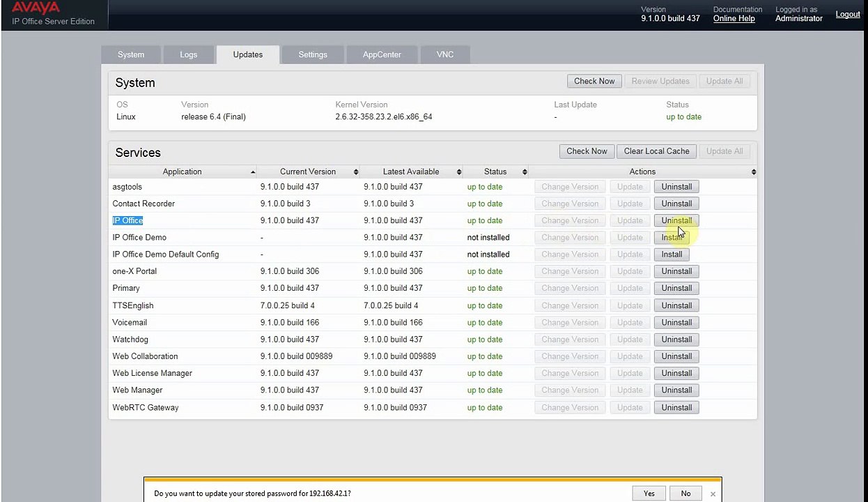Click the Voicemail application name
Viewport: 868px width, 502px height.
pos(130,322)
